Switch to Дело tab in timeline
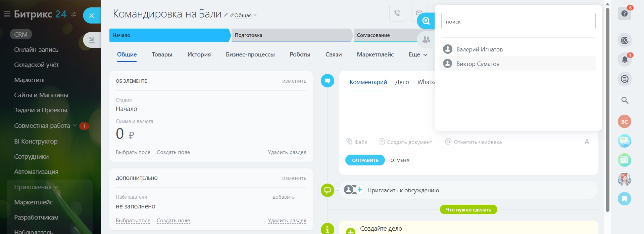Image resolution: width=644 pixels, height=234 pixels. click(x=402, y=82)
